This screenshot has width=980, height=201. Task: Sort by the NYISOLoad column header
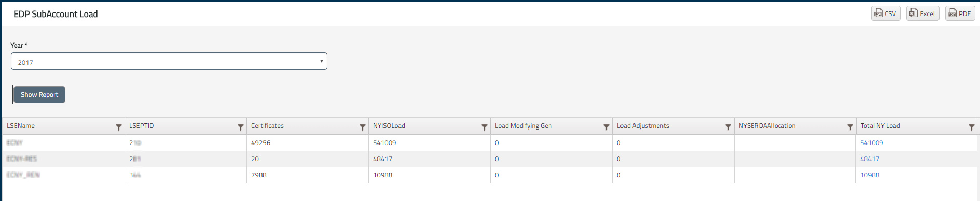tap(389, 126)
